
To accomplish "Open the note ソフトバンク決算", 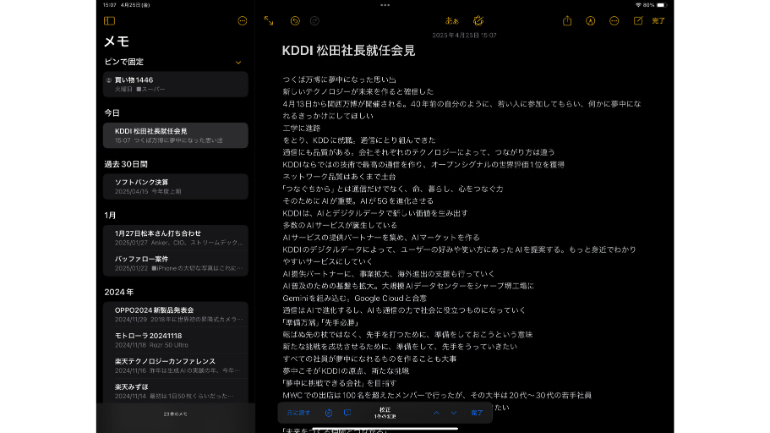I will 175,187.
